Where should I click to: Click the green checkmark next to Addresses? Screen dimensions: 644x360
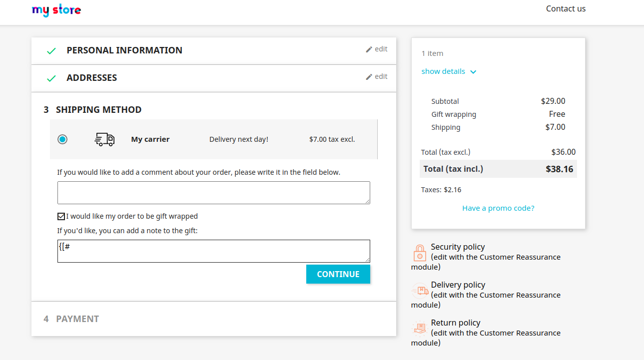tap(51, 78)
